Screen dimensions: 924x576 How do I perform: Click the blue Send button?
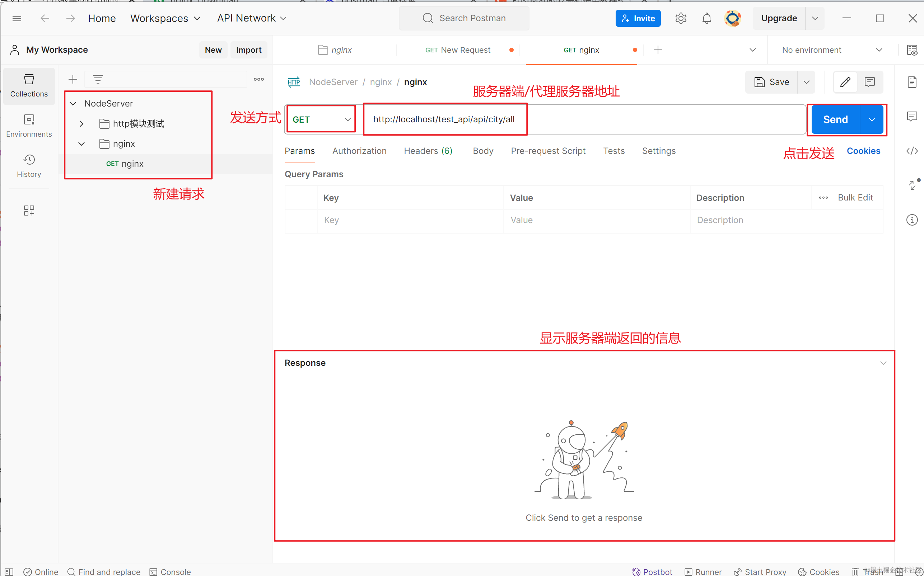click(x=835, y=119)
